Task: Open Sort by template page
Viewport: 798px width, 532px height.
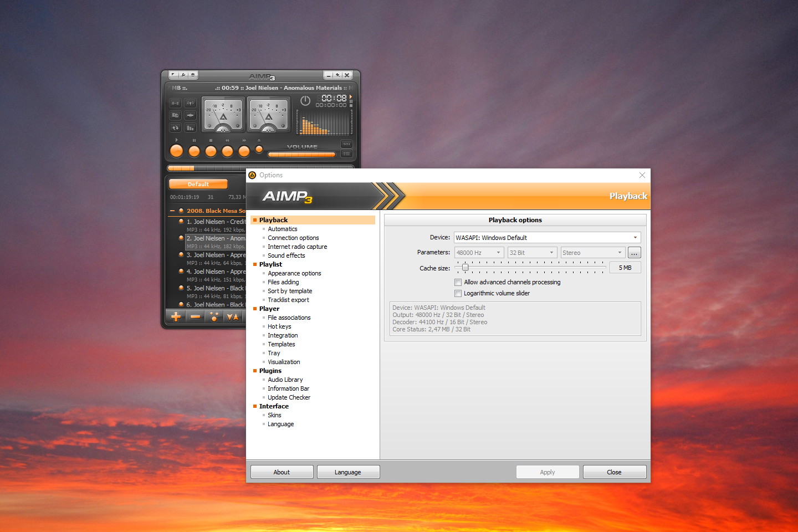Action: [x=290, y=291]
